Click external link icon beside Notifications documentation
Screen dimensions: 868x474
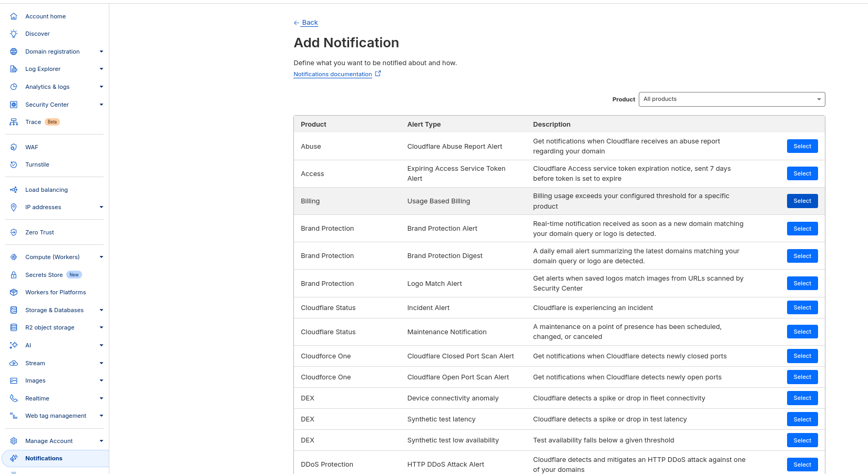[377, 74]
